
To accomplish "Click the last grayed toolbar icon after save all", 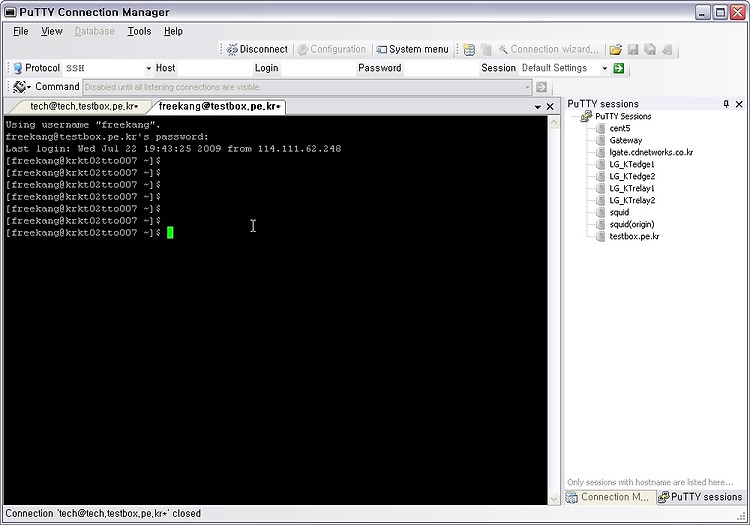I will pos(667,49).
